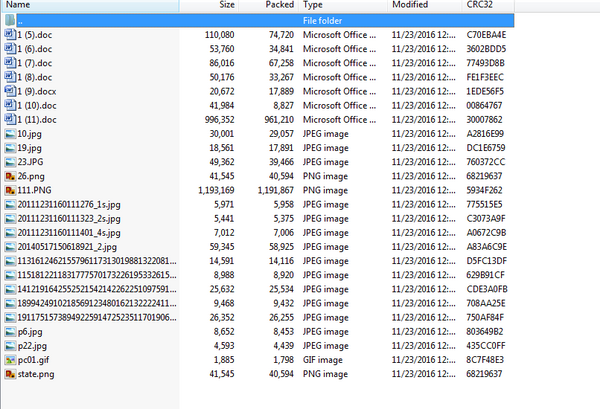Select the file name 1 (5).doc

point(35,35)
